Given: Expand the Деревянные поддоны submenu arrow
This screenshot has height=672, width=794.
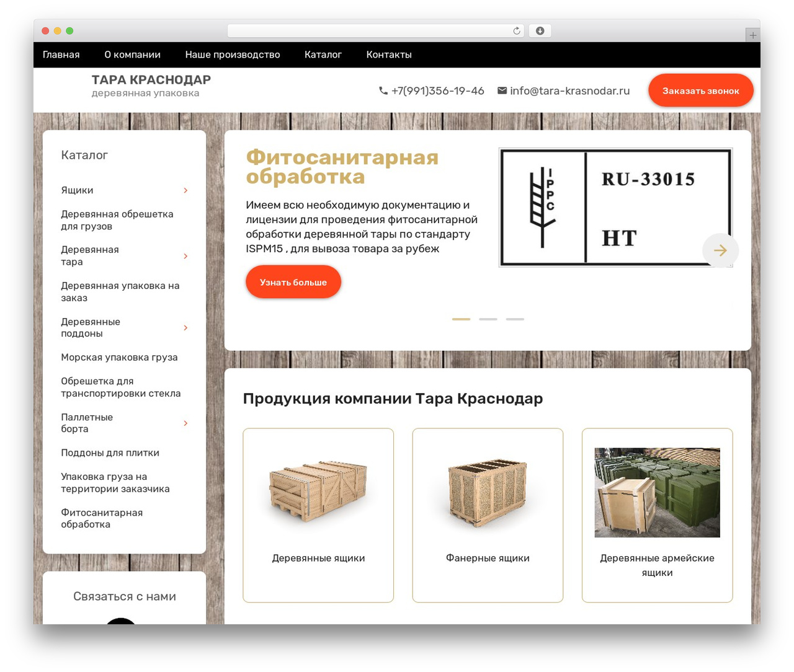Looking at the screenshot, I should (185, 327).
